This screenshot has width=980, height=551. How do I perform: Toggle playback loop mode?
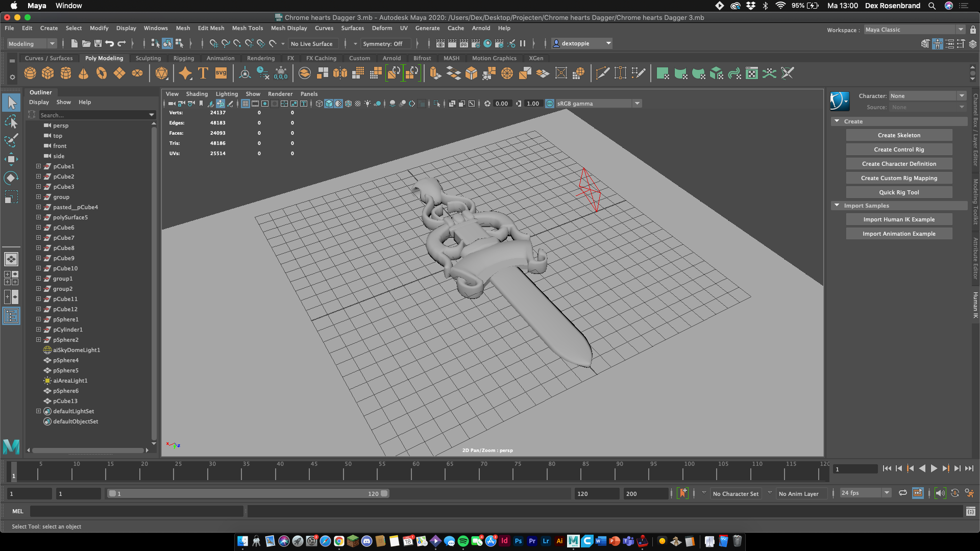point(902,493)
